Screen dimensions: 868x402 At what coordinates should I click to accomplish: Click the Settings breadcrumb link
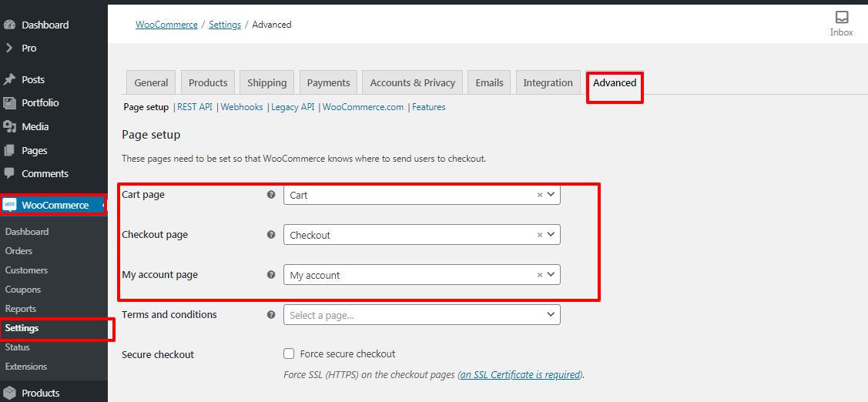click(x=225, y=25)
